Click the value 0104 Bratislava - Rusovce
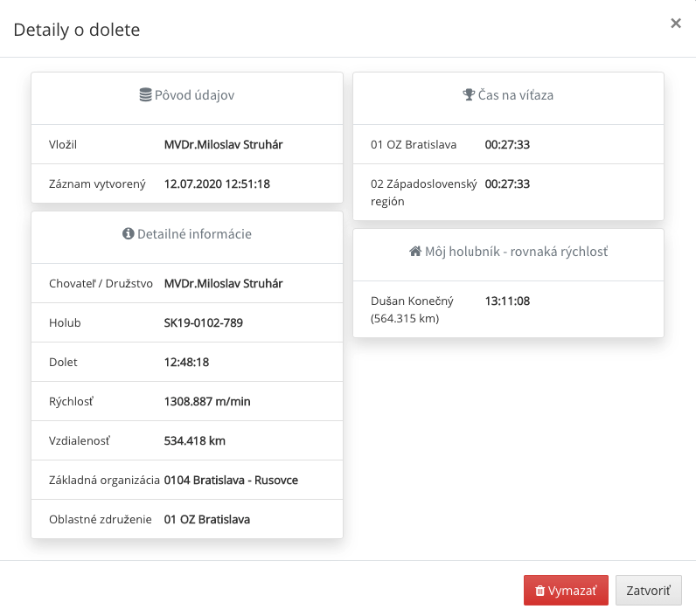The image size is (696, 616). click(x=231, y=481)
